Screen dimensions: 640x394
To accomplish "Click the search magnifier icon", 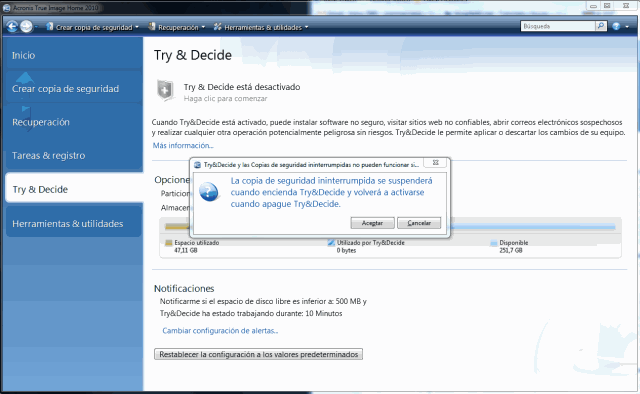I will point(601,26).
